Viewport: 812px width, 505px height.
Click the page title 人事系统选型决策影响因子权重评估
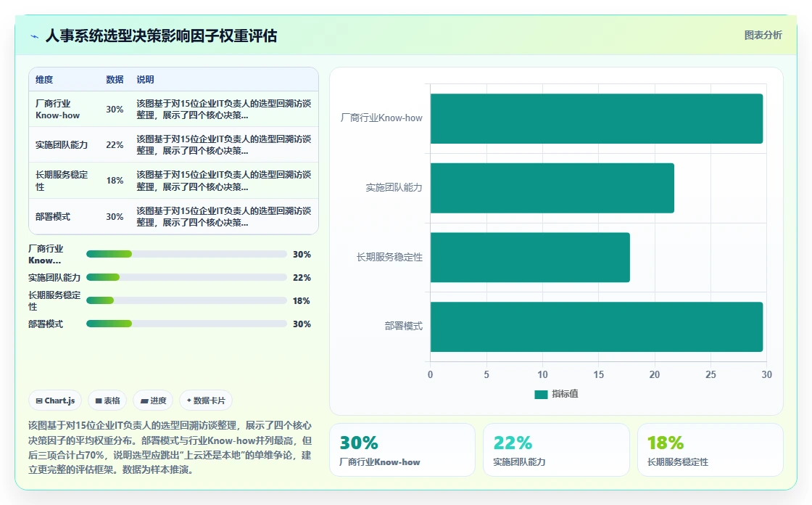pos(161,36)
